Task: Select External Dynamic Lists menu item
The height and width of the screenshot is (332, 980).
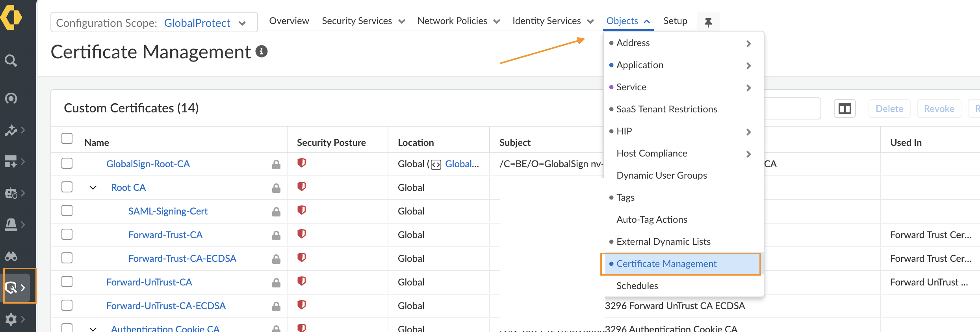Action: coord(683,242)
